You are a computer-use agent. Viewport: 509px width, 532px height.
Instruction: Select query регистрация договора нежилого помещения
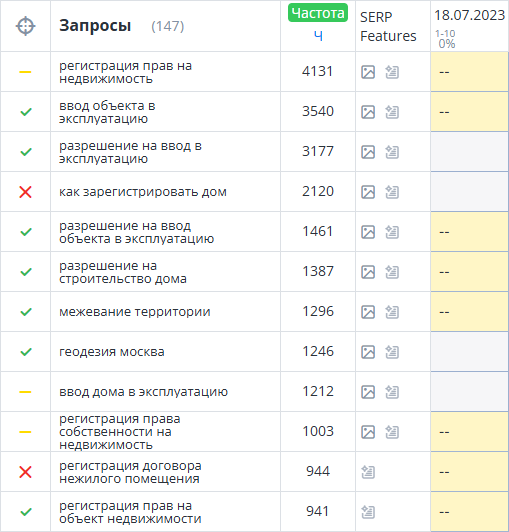(x=130, y=472)
